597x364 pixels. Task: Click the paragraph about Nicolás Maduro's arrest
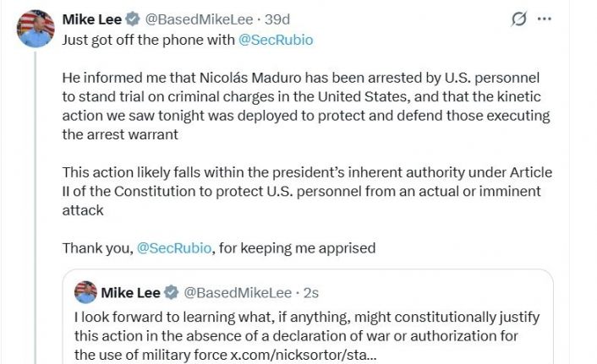[304, 105]
